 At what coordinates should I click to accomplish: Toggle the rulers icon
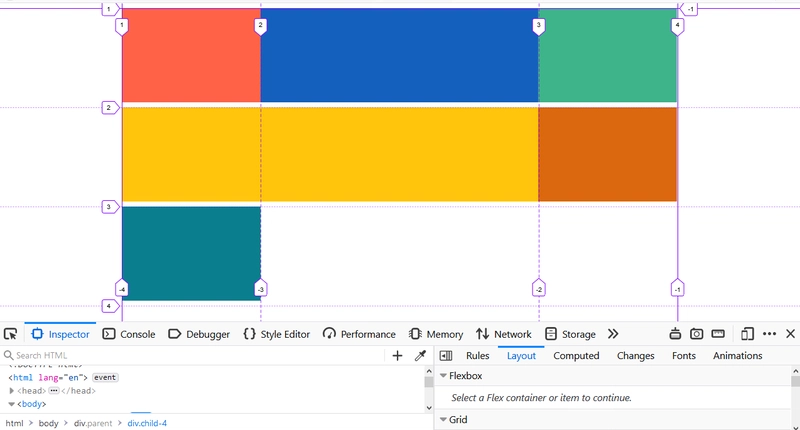click(x=718, y=334)
